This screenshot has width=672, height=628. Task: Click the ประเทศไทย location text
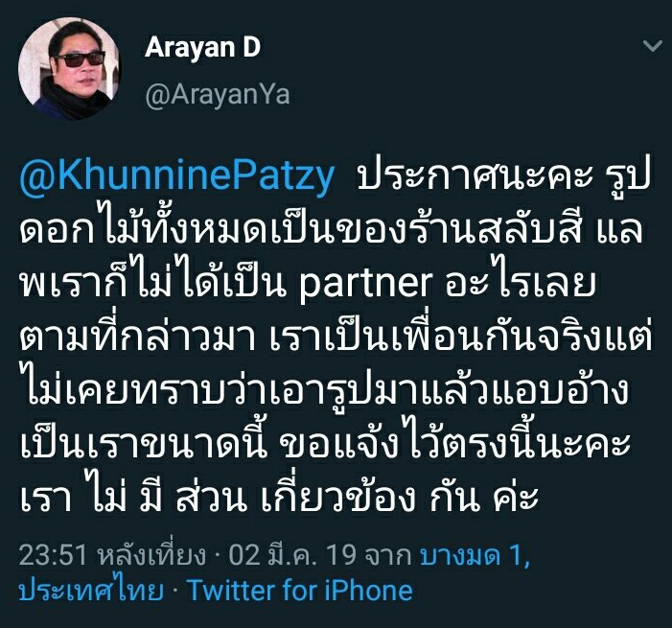click(91, 590)
